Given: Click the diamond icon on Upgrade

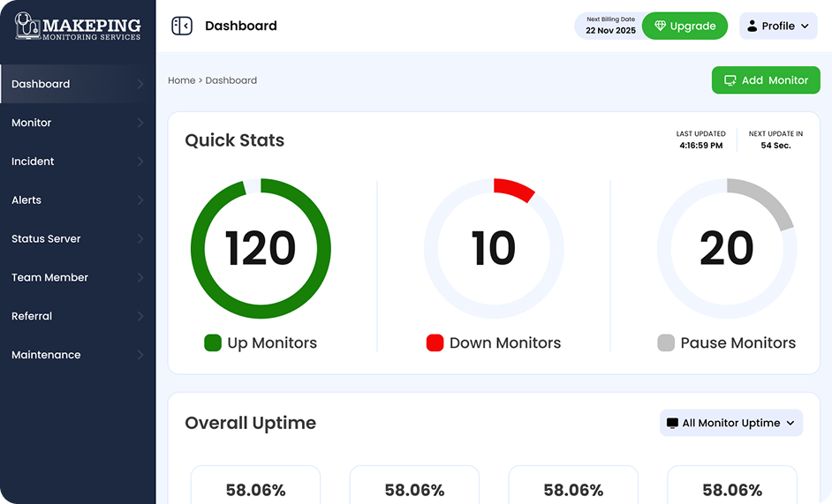Looking at the screenshot, I should coord(660,26).
